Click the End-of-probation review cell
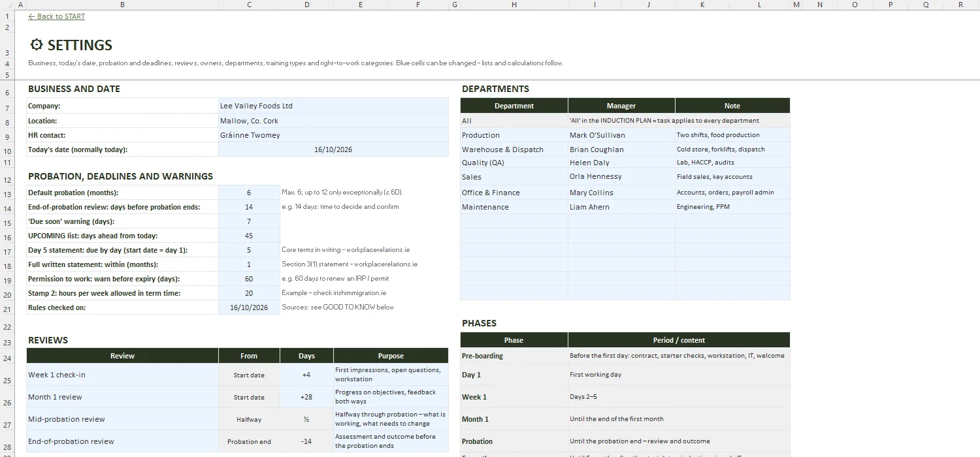The height and width of the screenshot is (457, 980). [122, 441]
